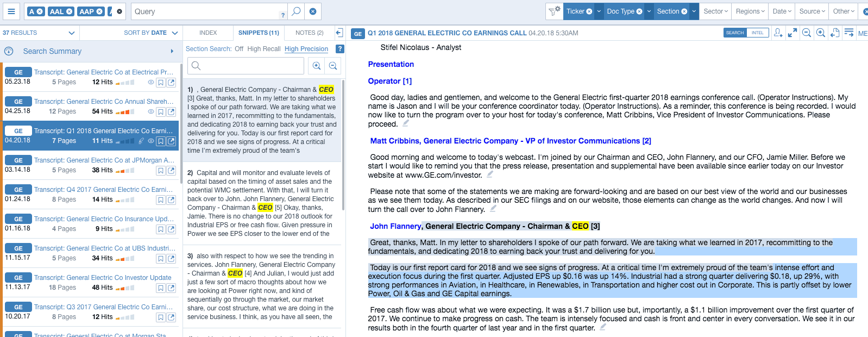Run query with magnifier search icon
The height and width of the screenshot is (337, 868).
coord(295,11)
